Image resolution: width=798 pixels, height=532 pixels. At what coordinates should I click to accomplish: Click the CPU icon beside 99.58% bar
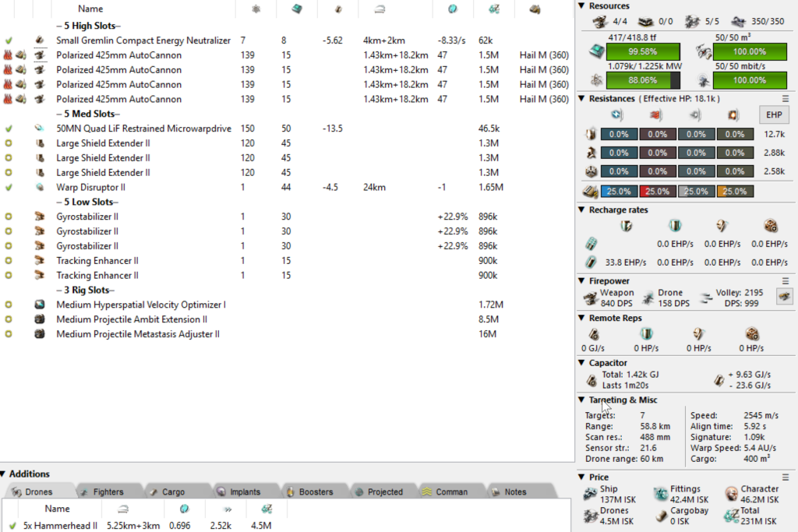pyautogui.click(x=595, y=51)
